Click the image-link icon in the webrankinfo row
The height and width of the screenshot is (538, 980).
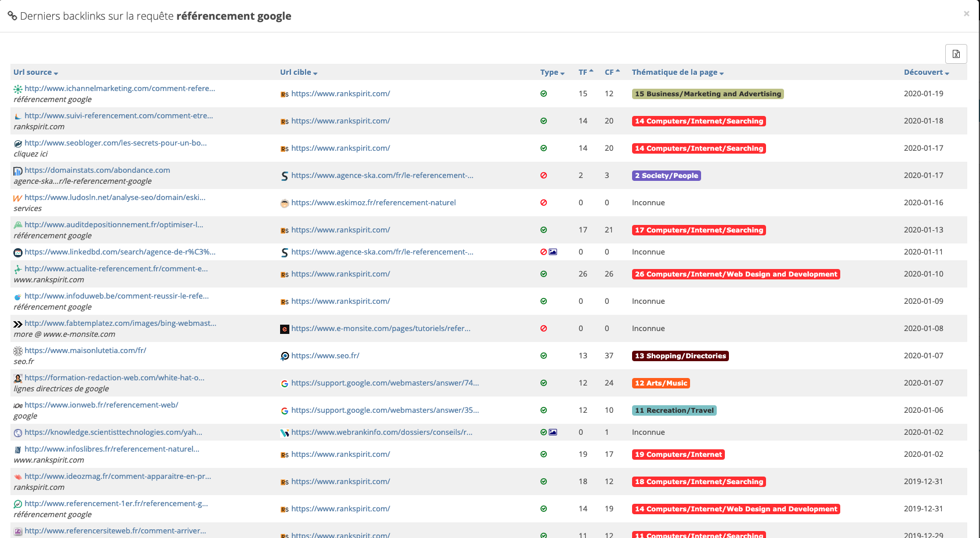pyautogui.click(x=553, y=432)
